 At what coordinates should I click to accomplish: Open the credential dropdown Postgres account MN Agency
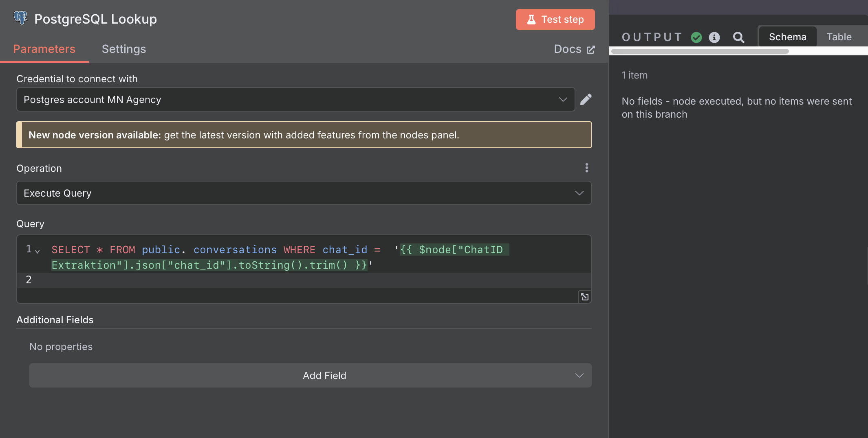tap(295, 99)
